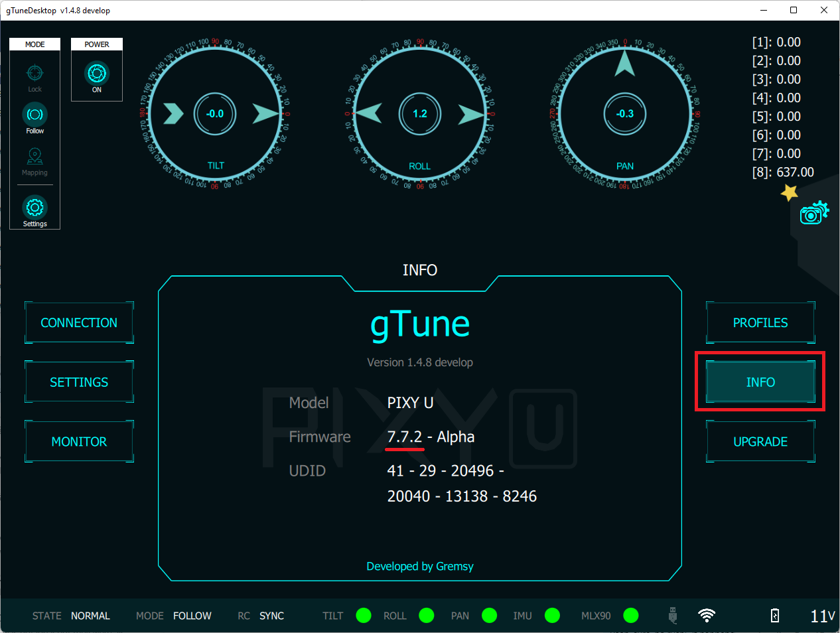The height and width of the screenshot is (633, 840).
Task: Open the CONNECTION tab
Action: (79, 323)
